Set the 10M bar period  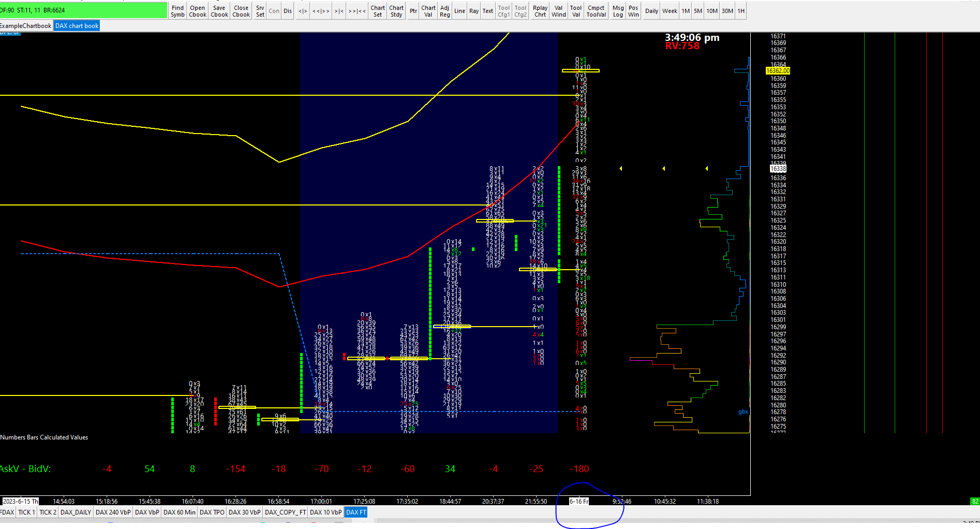tap(712, 11)
